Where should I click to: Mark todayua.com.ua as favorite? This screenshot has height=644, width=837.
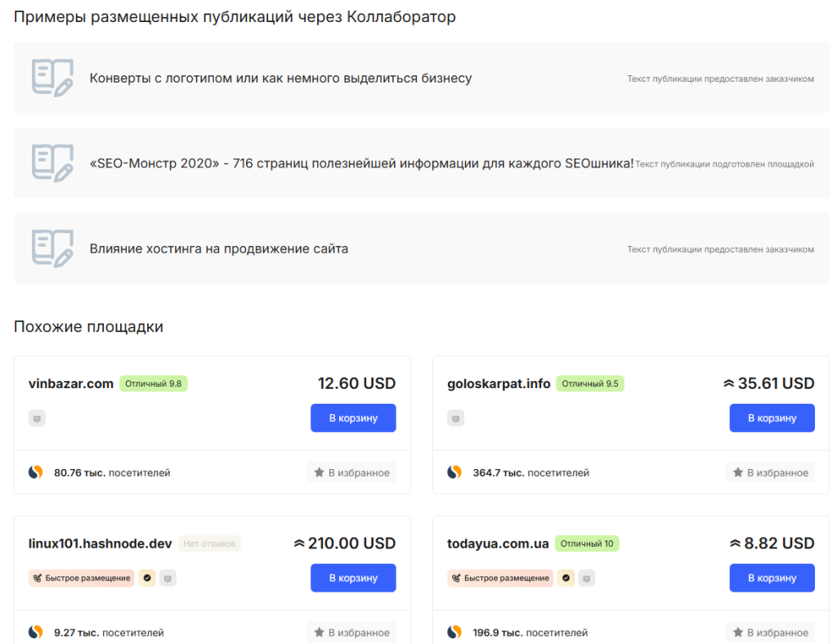click(x=770, y=632)
